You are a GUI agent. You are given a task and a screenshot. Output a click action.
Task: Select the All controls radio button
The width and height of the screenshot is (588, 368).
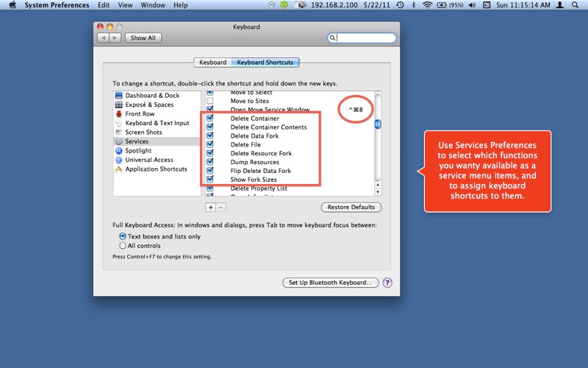click(123, 246)
